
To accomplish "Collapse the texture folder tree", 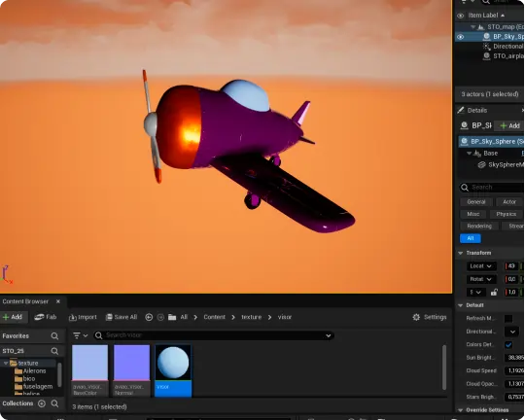I will point(6,363).
